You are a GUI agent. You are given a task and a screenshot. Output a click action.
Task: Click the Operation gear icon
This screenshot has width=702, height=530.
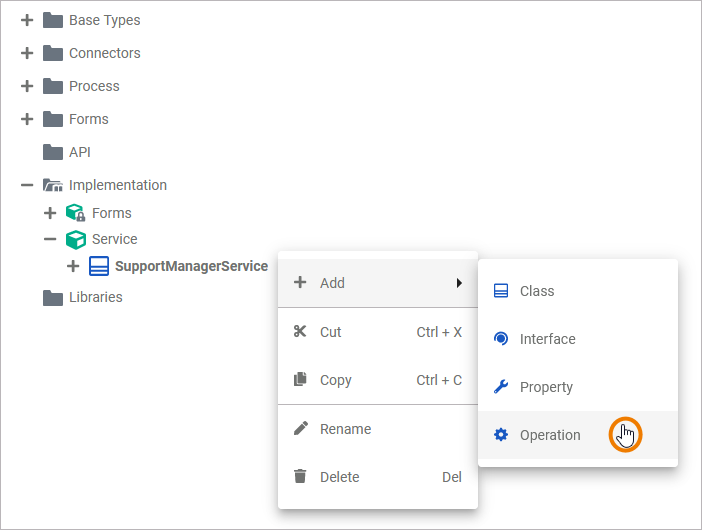pyautogui.click(x=501, y=435)
